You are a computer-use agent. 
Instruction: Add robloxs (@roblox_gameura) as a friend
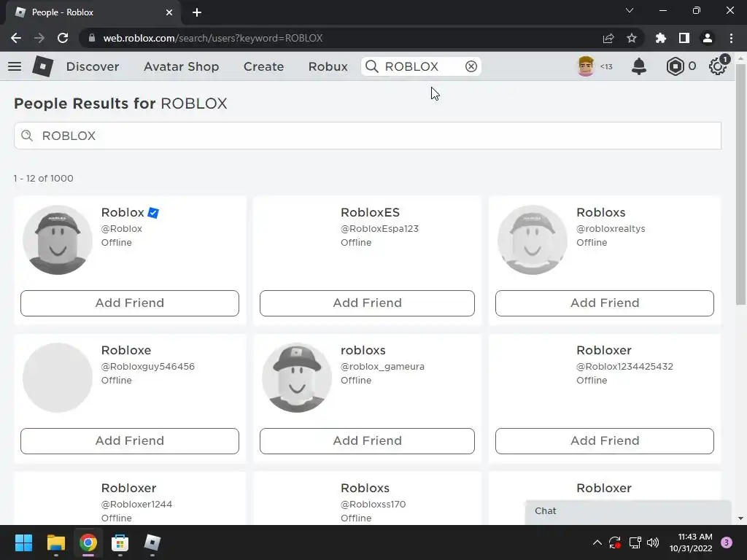(367, 440)
